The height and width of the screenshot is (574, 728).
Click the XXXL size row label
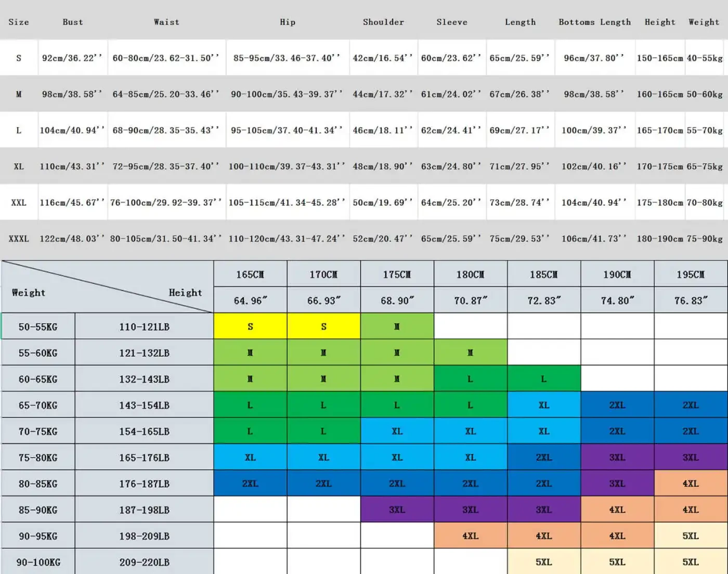point(19,239)
